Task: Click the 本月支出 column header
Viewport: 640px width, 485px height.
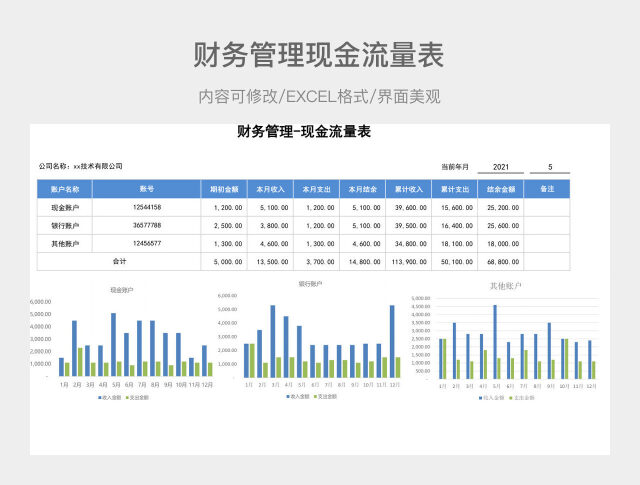Action: point(316,189)
